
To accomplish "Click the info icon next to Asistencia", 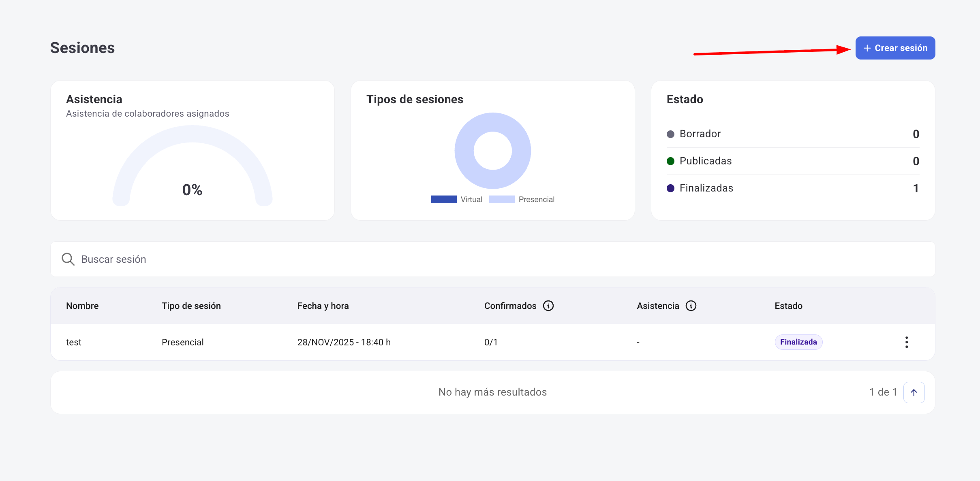I will [691, 306].
